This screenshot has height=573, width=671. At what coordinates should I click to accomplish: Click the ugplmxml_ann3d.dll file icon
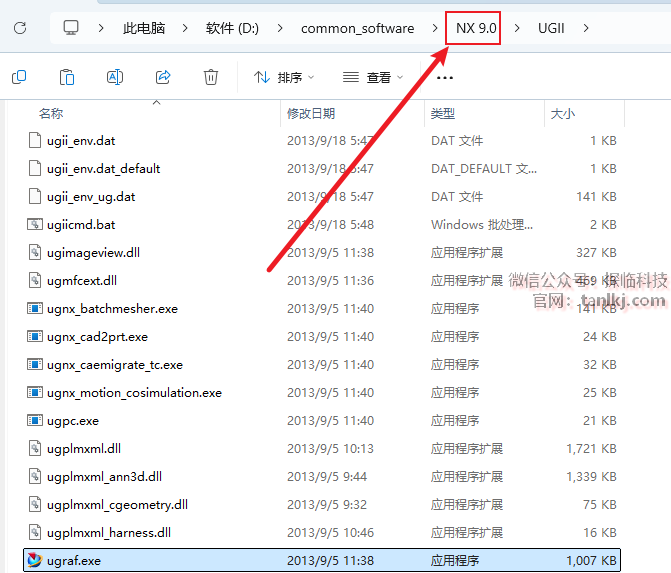coord(35,476)
